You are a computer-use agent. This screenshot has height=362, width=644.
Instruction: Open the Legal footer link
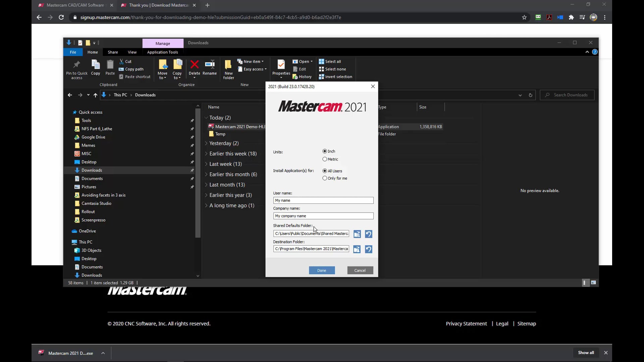(502, 324)
